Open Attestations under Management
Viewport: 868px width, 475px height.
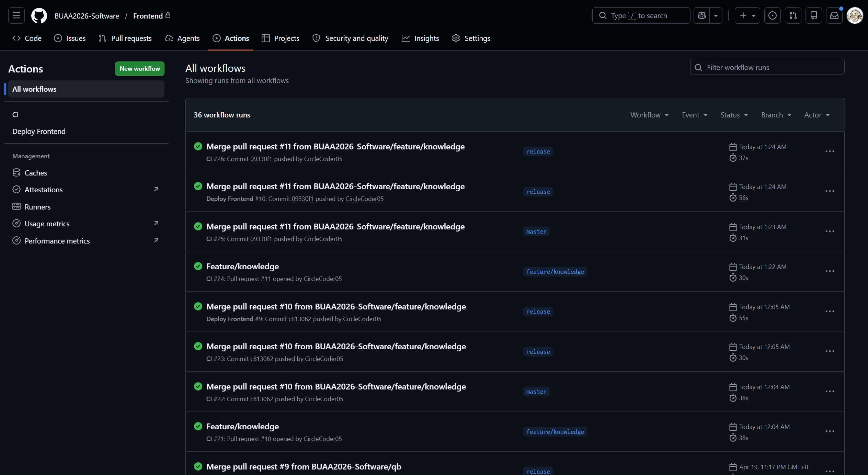[86, 190]
